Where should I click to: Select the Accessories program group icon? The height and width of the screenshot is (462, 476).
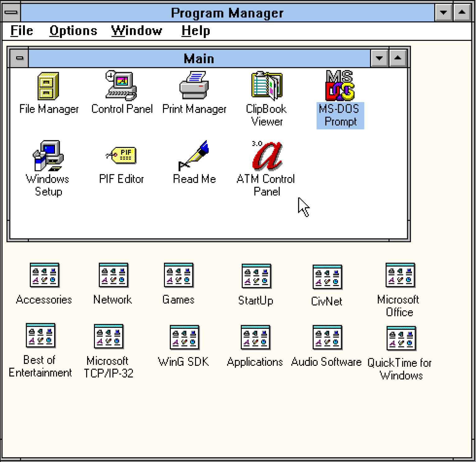pos(44,275)
